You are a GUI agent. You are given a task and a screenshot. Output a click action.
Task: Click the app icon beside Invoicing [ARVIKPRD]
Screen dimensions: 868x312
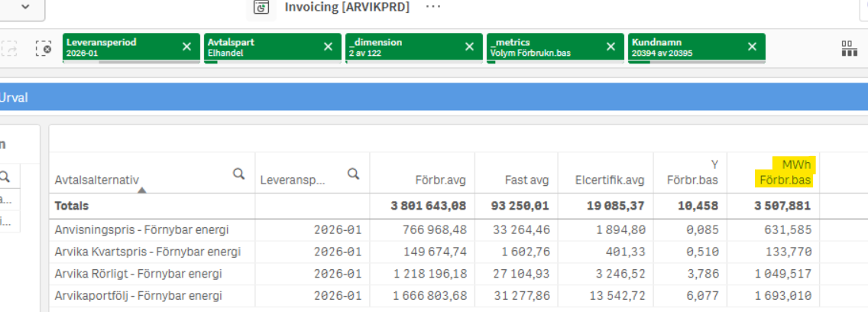262,7
